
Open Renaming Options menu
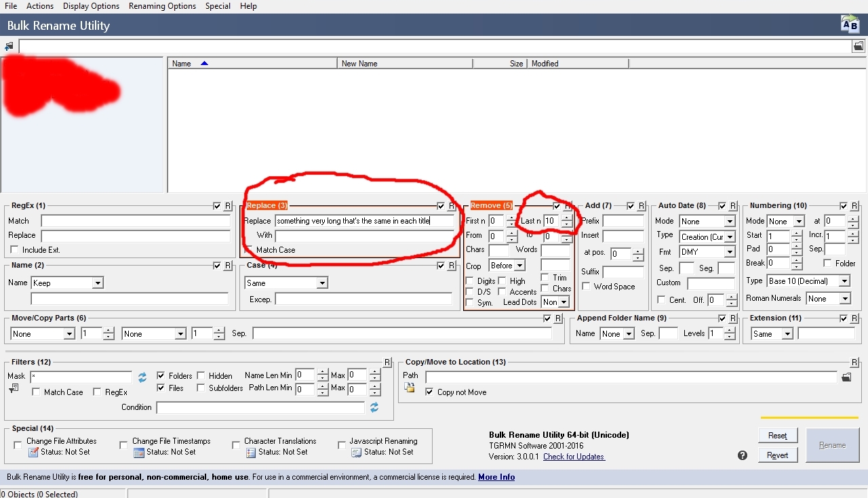[x=162, y=6]
